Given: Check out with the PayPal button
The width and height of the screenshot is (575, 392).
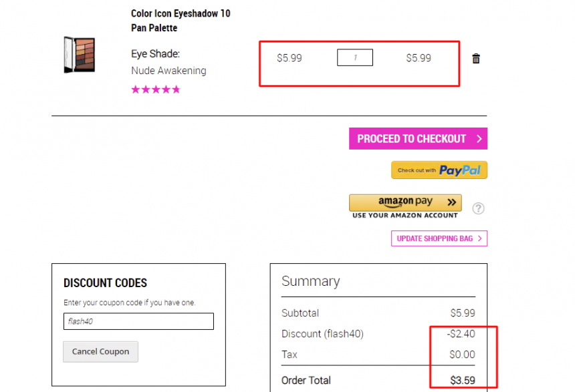Looking at the screenshot, I should [x=439, y=170].
